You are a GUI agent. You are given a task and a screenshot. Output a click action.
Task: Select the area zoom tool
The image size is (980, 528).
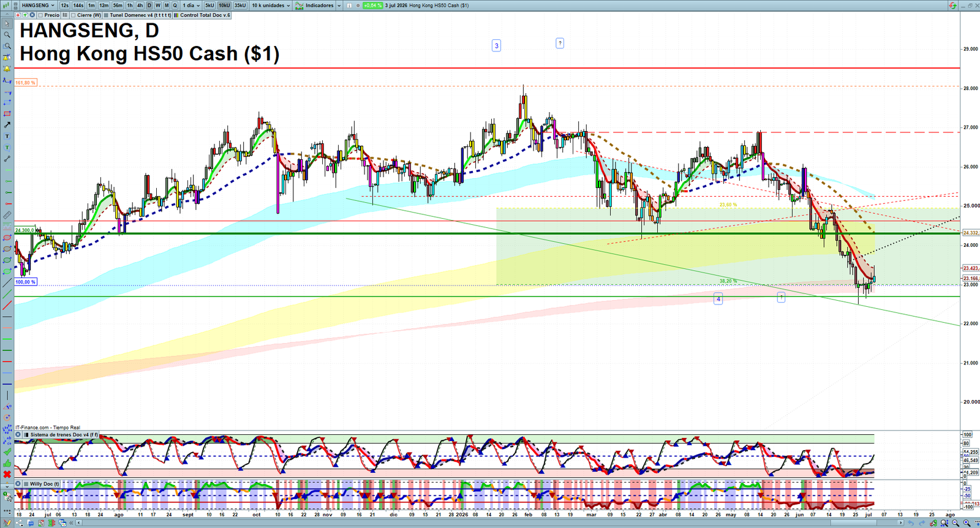point(7,46)
